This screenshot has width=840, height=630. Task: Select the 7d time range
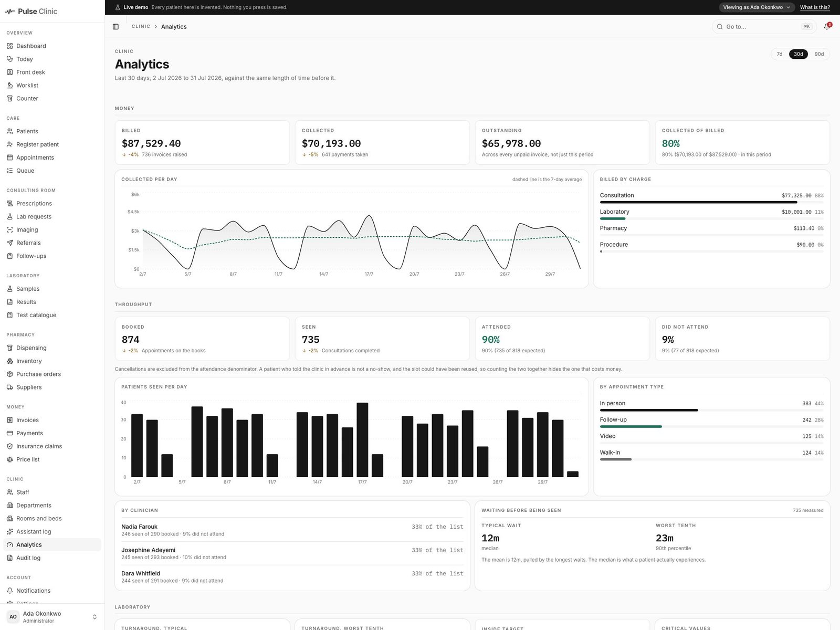780,54
